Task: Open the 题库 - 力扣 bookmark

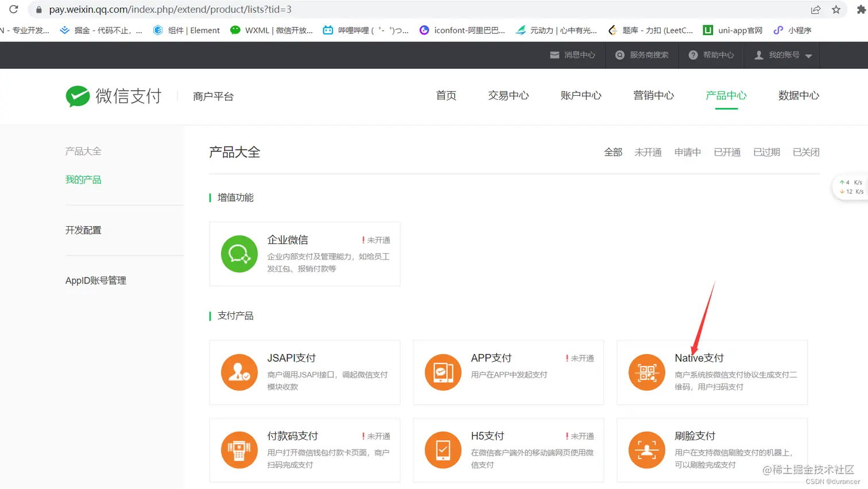Action: click(650, 30)
